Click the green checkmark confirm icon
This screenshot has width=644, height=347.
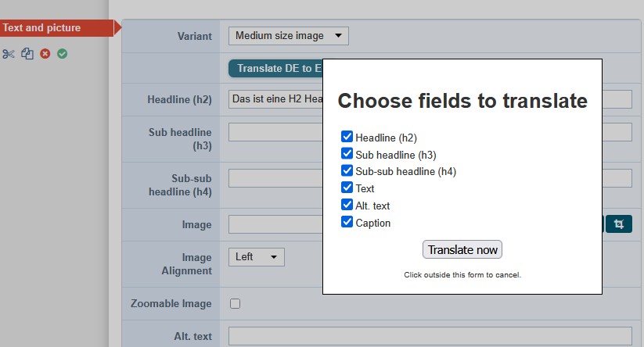(63, 54)
